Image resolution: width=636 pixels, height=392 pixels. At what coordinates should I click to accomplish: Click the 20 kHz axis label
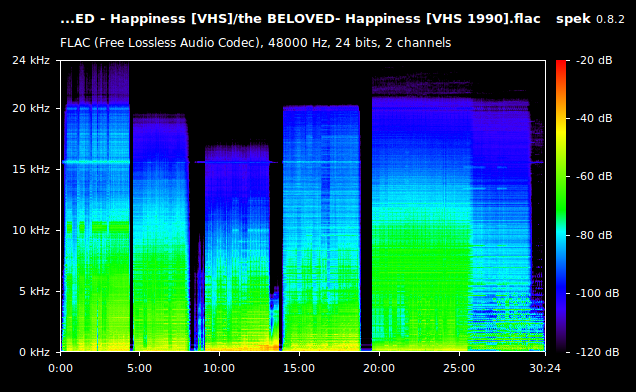31,108
